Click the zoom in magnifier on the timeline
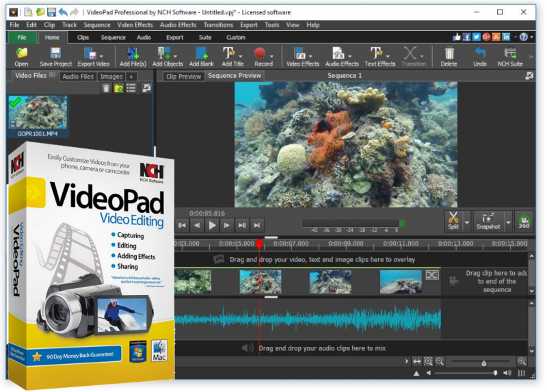Screen dimensions: 547x392 pos(522,361)
